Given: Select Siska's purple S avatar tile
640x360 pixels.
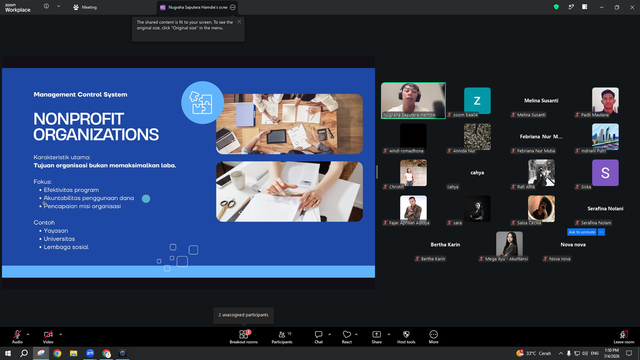Looking at the screenshot, I should pos(605,173).
